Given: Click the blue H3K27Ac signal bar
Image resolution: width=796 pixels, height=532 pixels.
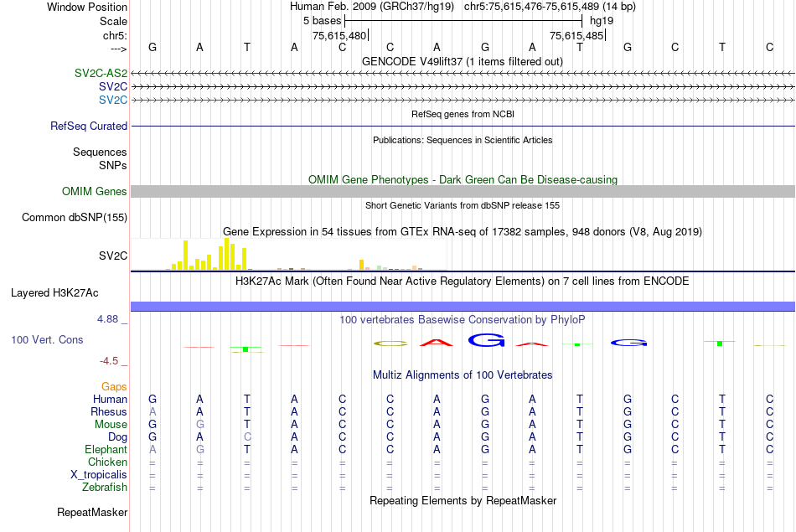Looking at the screenshot, I should [x=463, y=306].
